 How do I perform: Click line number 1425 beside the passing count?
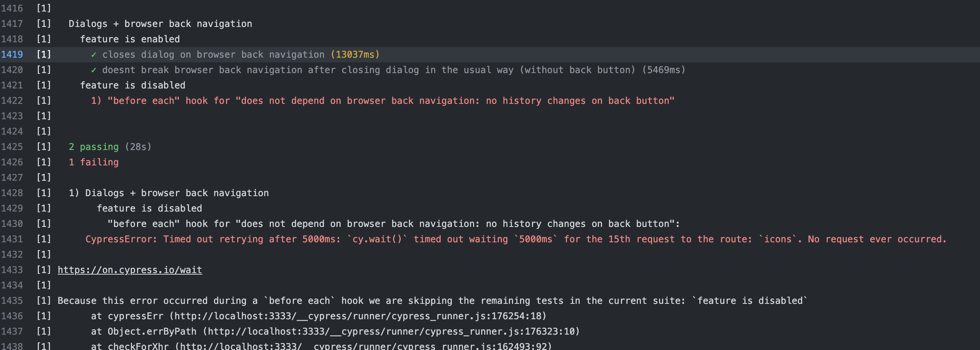12,147
